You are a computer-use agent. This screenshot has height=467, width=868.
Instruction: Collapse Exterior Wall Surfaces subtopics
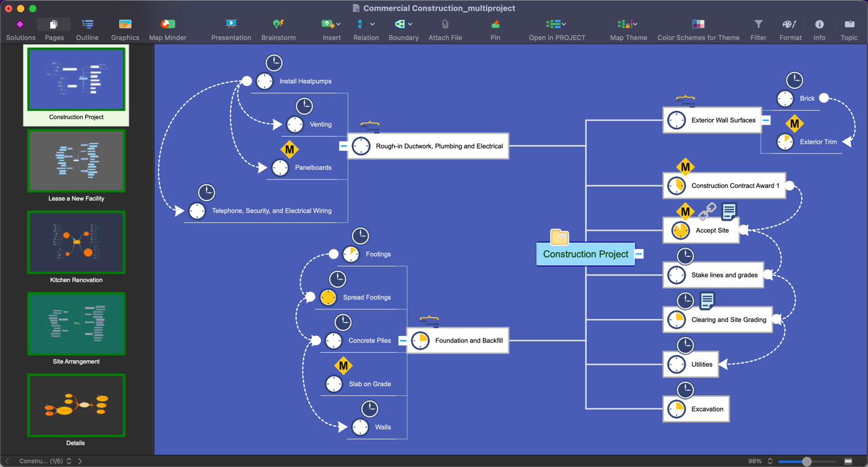[765, 120]
